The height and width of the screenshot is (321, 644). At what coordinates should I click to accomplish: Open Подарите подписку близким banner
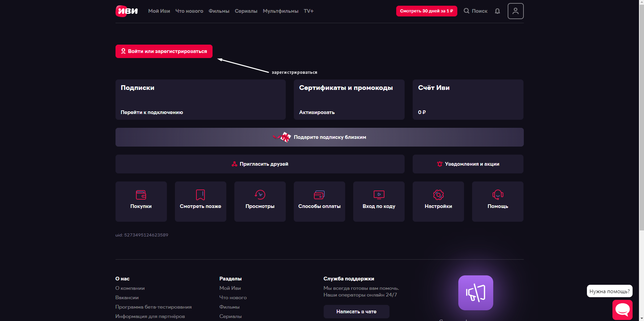click(x=319, y=137)
